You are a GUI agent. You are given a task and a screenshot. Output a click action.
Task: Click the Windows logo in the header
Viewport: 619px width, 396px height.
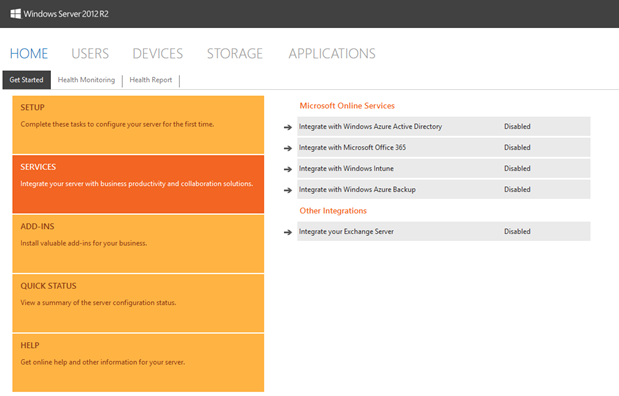[x=15, y=14]
